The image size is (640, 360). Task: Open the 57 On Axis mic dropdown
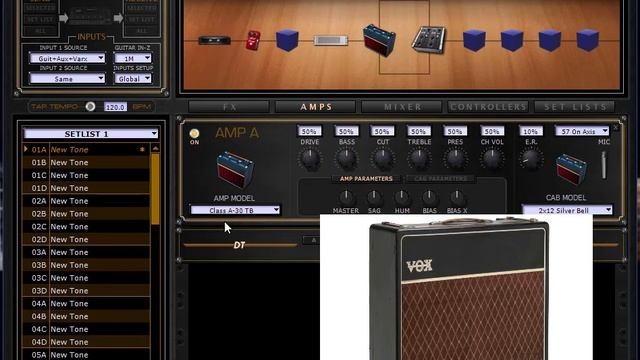[x=582, y=131]
